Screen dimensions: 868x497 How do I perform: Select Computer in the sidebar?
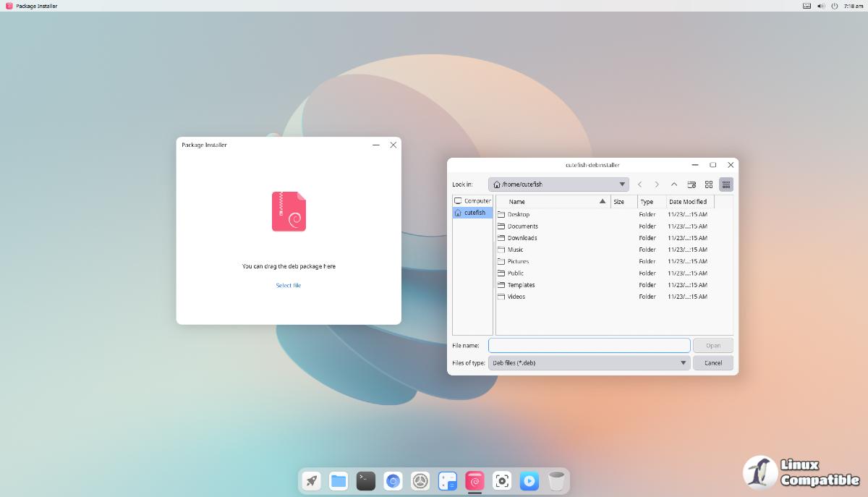473,201
